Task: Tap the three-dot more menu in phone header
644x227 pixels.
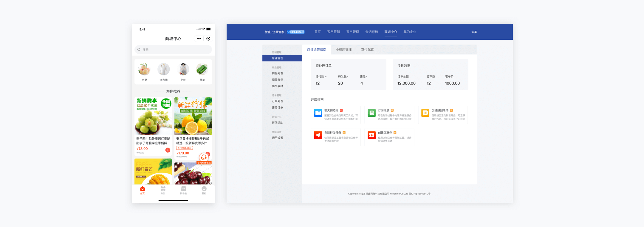Action: [199, 39]
